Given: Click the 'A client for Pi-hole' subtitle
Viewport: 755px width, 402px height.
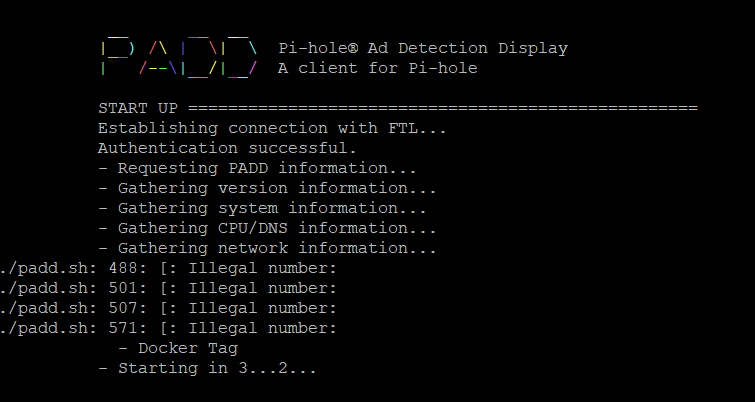Looking at the screenshot, I should (378, 68).
